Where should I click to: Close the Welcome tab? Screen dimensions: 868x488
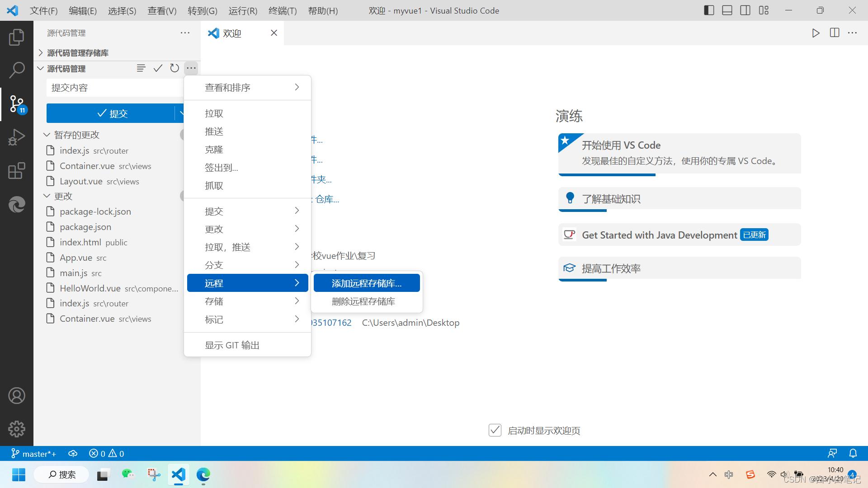[x=274, y=33]
